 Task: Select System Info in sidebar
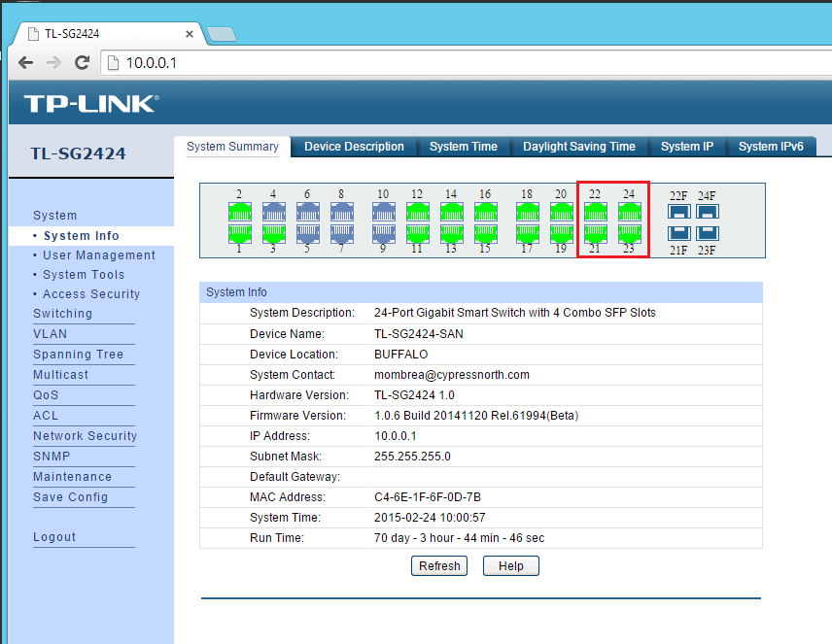click(x=82, y=235)
